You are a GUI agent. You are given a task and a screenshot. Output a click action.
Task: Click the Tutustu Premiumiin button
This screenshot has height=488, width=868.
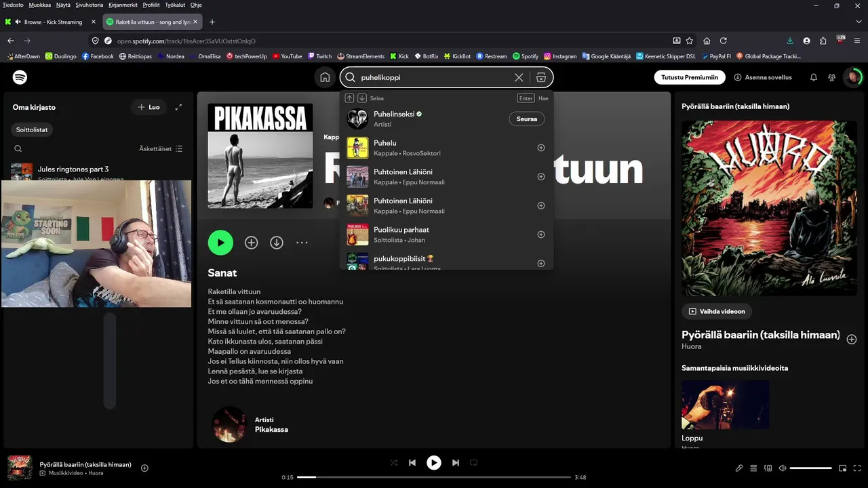[x=690, y=77]
